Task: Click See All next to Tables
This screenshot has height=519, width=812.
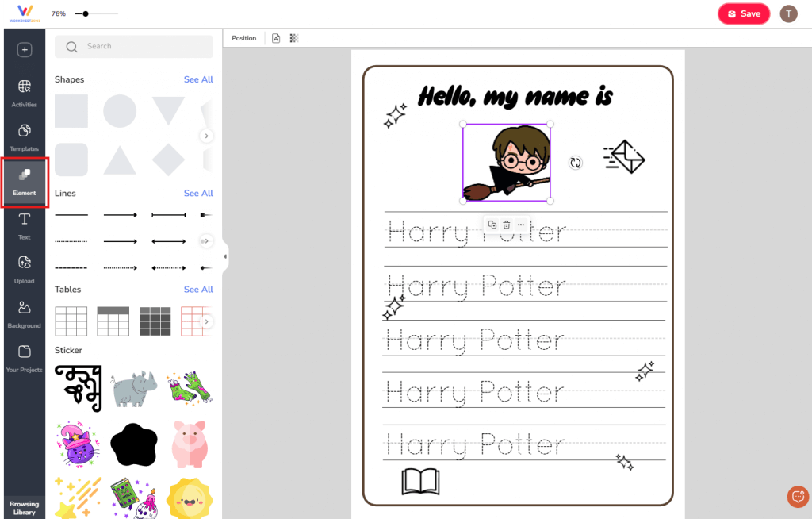Action: (198, 290)
